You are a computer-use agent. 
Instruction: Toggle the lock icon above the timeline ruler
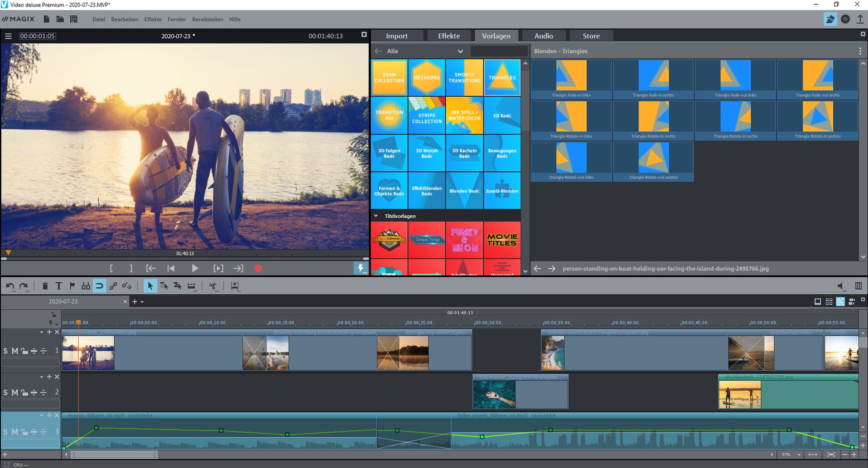(x=53, y=314)
